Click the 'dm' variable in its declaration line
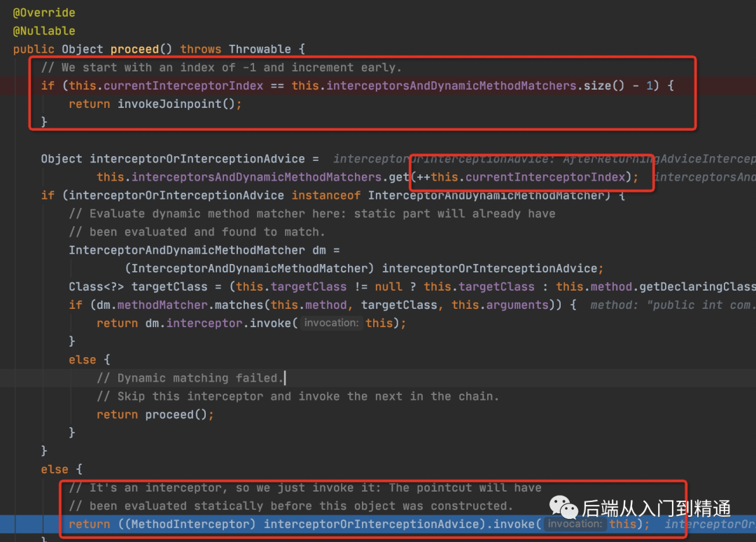The image size is (756, 542). pyautogui.click(x=319, y=251)
